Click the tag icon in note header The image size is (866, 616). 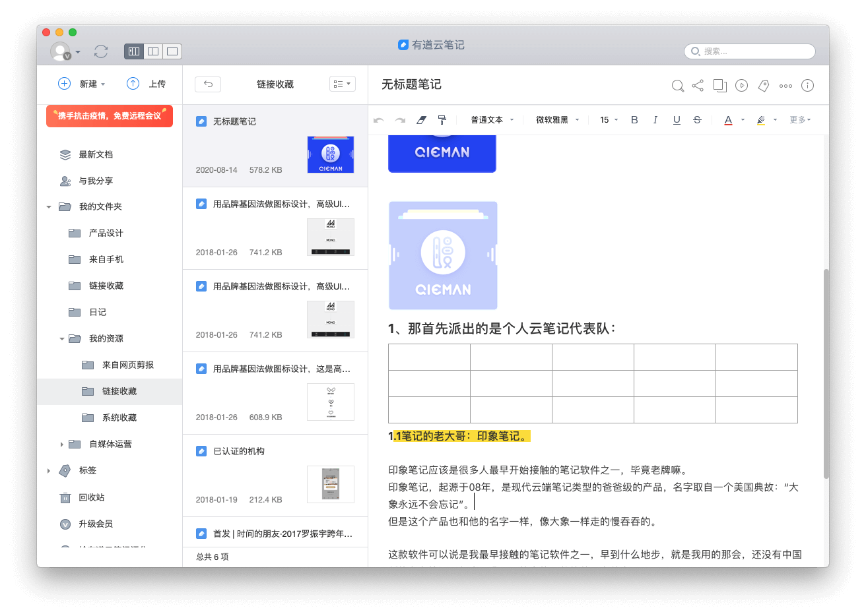(764, 85)
